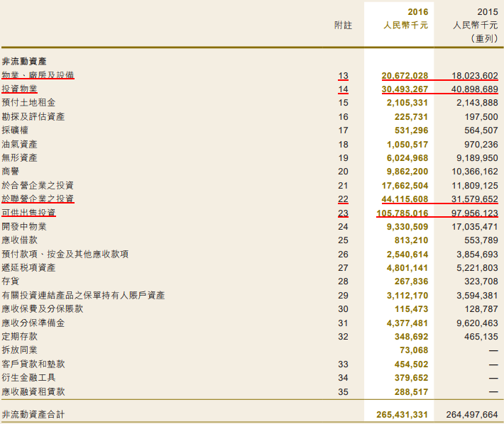Select the 衍生金融工具 row label
504x424 pixels.
click(29, 377)
